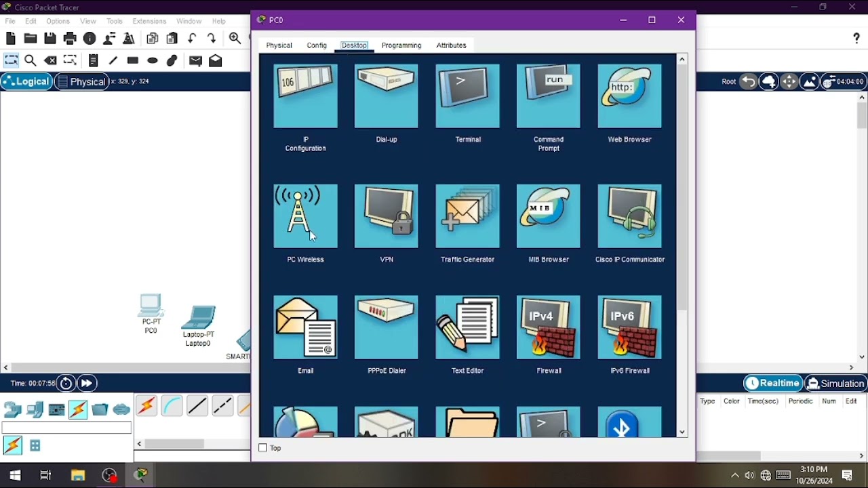The height and width of the screenshot is (488, 868).
Task: Open the Text Editor app
Action: (467, 327)
